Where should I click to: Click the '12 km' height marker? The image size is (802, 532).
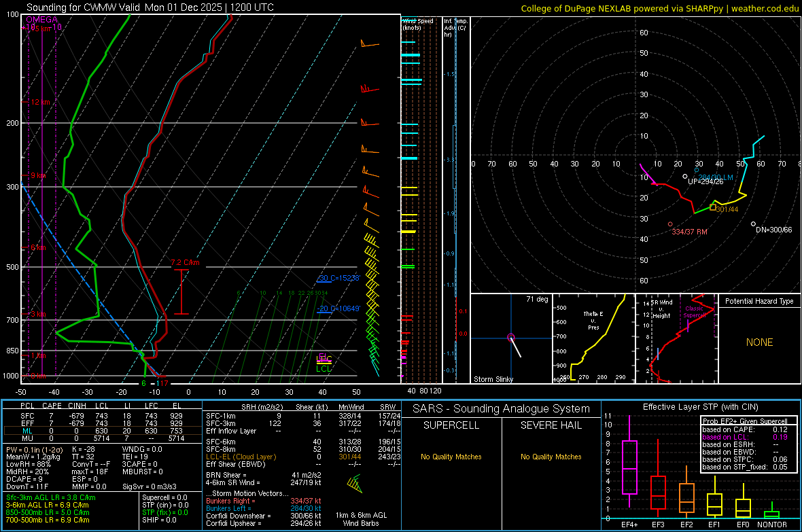pos(40,103)
